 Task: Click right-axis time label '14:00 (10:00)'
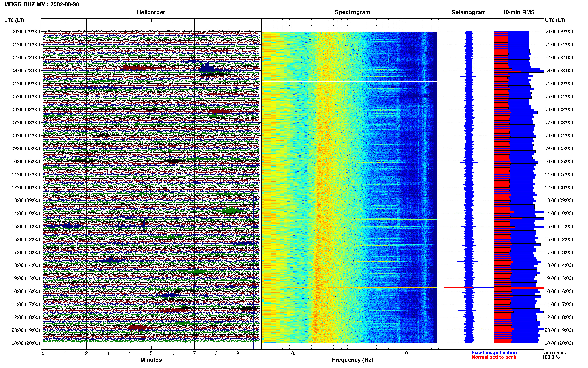point(559,213)
